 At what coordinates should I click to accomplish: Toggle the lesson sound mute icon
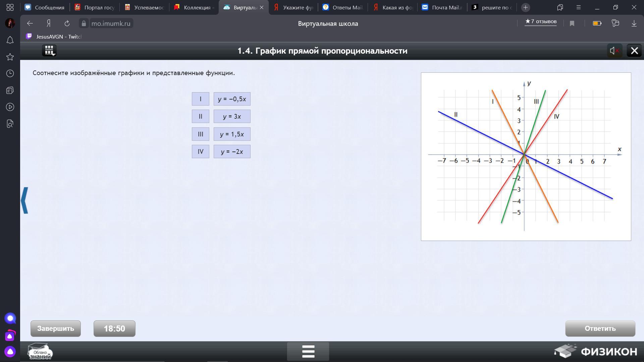pyautogui.click(x=614, y=51)
